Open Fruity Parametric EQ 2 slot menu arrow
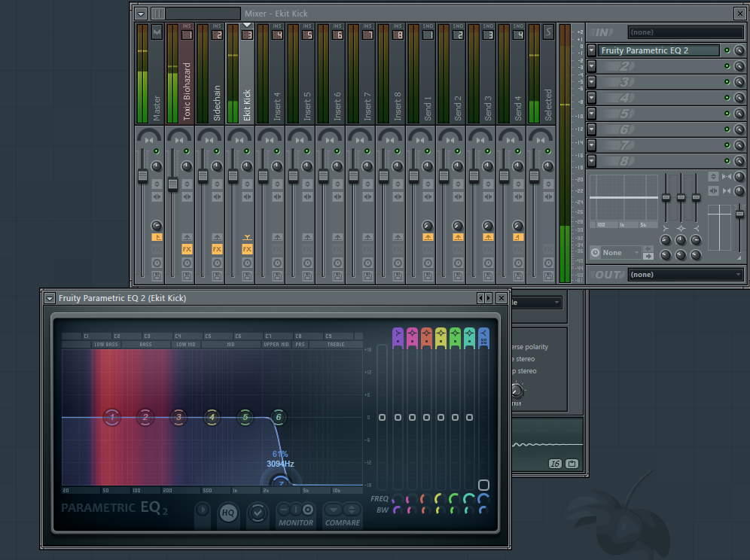The width and height of the screenshot is (750, 560). (x=592, y=50)
